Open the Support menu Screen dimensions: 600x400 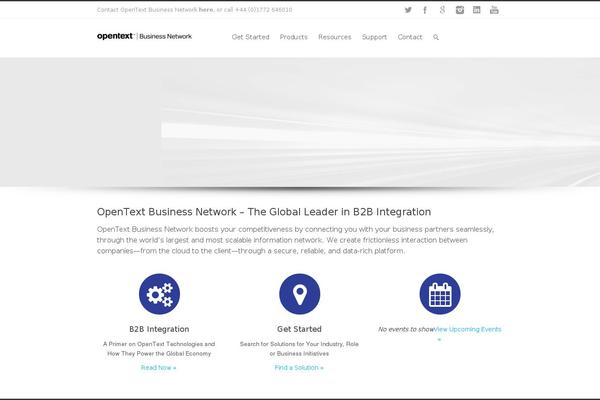[374, 37]
